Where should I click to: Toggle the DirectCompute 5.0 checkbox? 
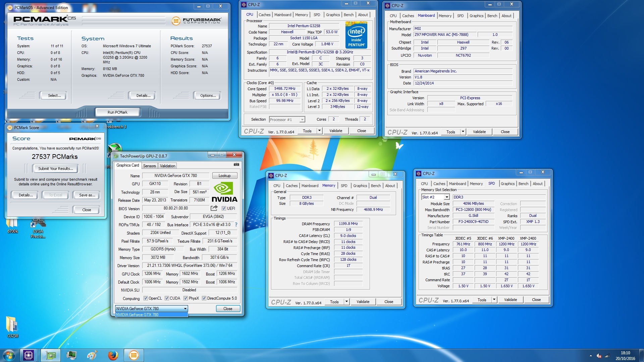[204, 298]
